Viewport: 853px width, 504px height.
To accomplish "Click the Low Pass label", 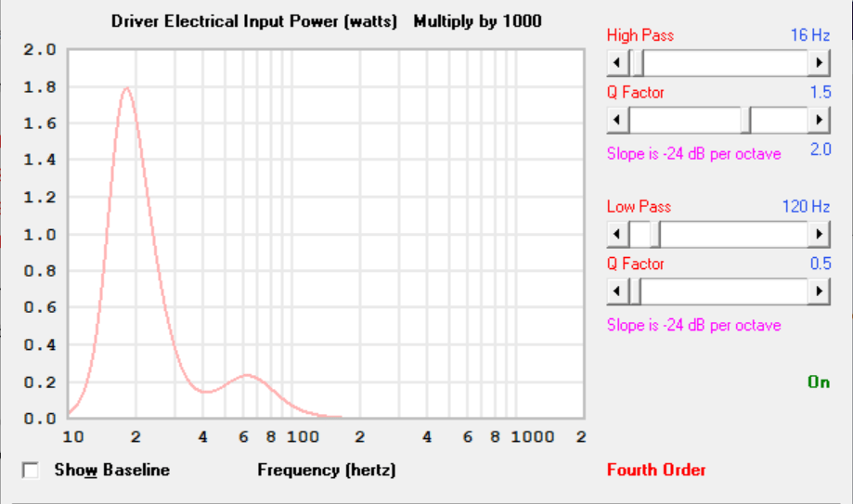I will coord(639,207).
